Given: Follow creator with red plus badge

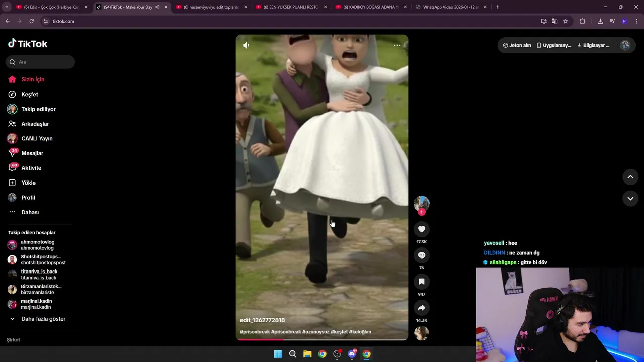Looking at the screenshot, I should pos(422,212).
